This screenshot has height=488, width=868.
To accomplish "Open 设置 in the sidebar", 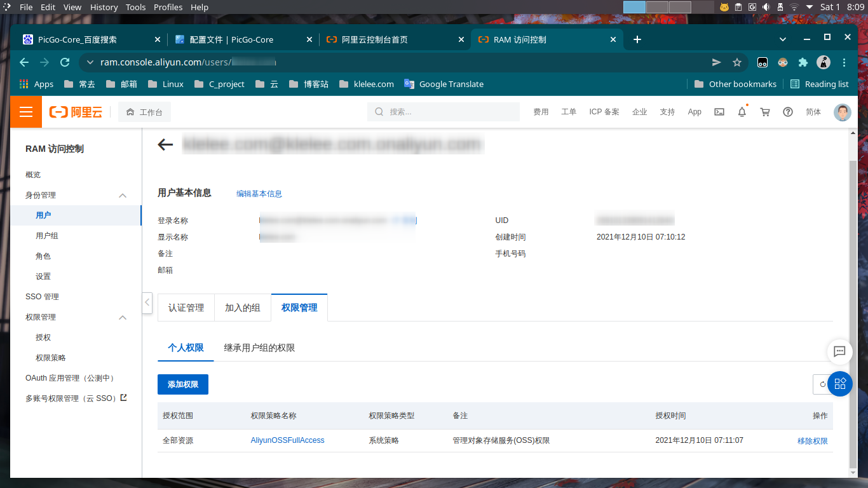I will click(x=43, y=276).
